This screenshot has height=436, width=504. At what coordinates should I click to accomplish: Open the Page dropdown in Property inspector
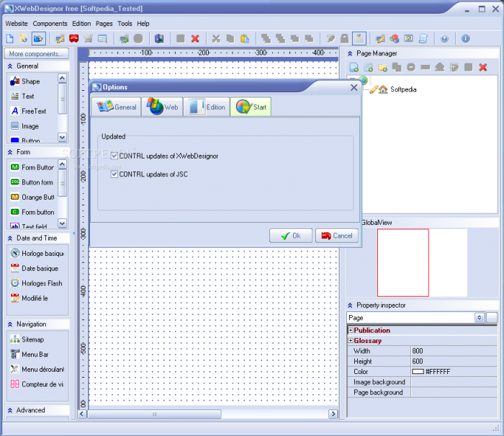point(479,317)
